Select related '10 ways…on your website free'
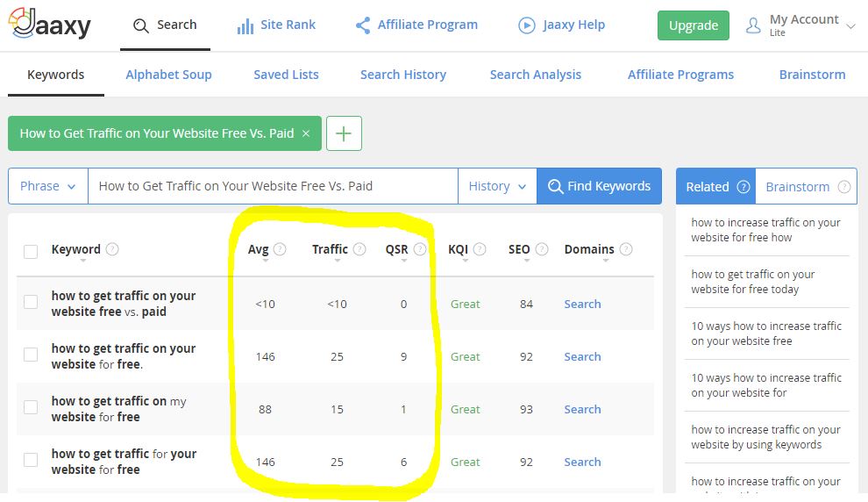This screenshot has height=502, width=868. 766,333
